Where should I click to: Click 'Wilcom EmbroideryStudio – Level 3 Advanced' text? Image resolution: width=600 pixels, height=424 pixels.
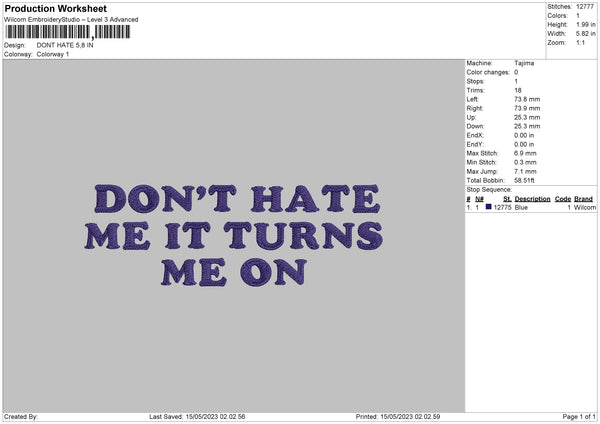coord(71,20)
